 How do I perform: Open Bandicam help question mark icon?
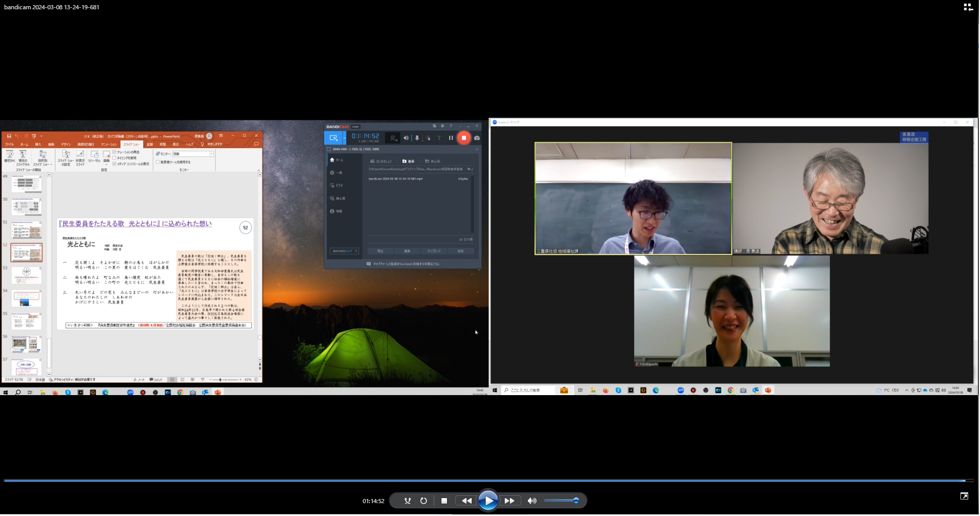tap(451, 126)
